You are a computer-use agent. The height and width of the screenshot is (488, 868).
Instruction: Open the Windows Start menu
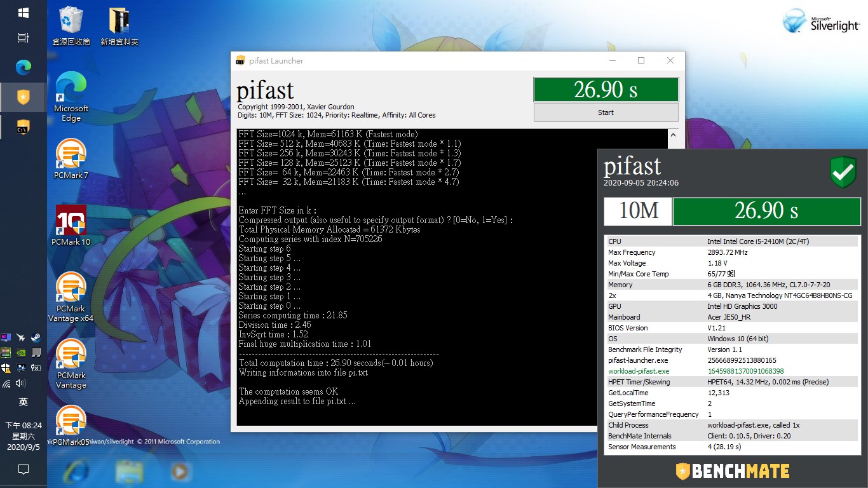point(23,13)
